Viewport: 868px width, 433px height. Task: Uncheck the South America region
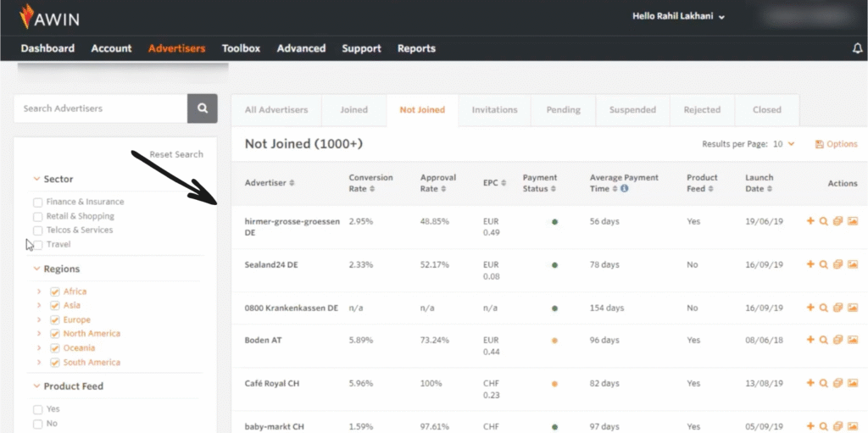[x=55, y=363]
